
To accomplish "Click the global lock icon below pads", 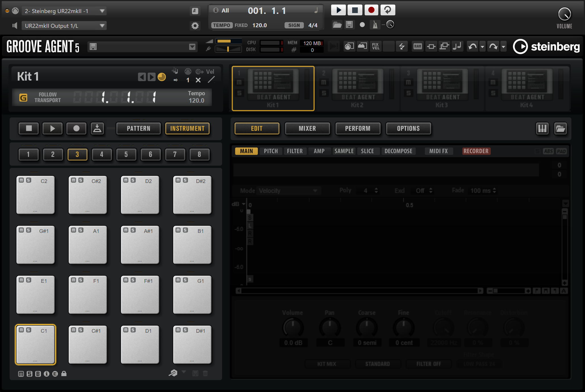I will coord(64,374).
